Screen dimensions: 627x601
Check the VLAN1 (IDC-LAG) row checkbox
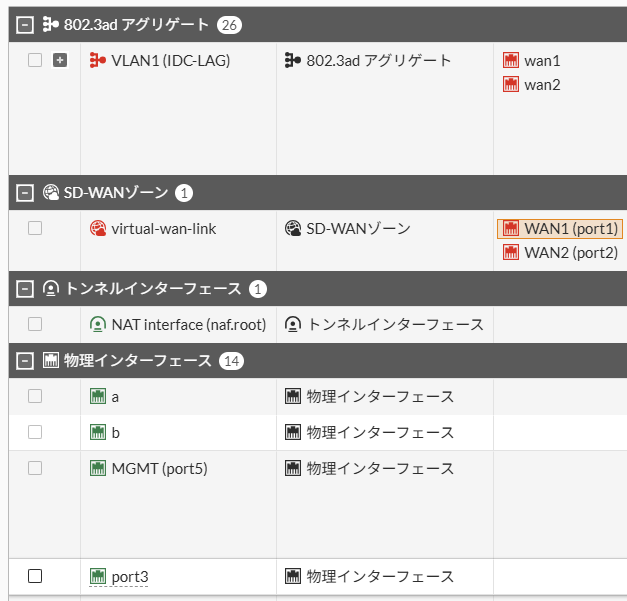(x=35, y=60)
